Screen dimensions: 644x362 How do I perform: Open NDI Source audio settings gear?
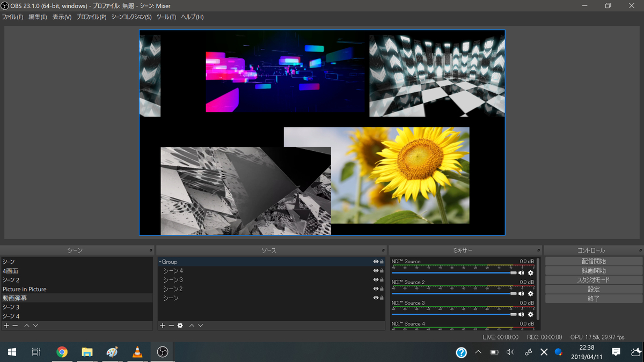[x=531, y=273]
